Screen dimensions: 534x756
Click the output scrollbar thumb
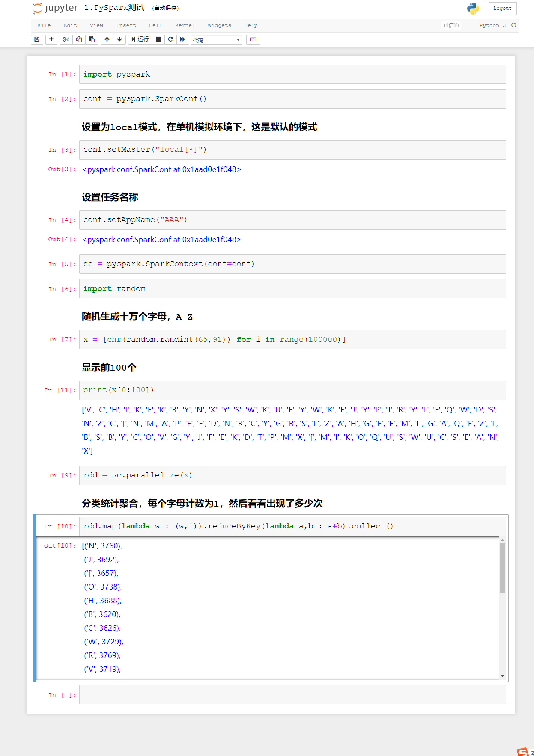tap(502, 568)
